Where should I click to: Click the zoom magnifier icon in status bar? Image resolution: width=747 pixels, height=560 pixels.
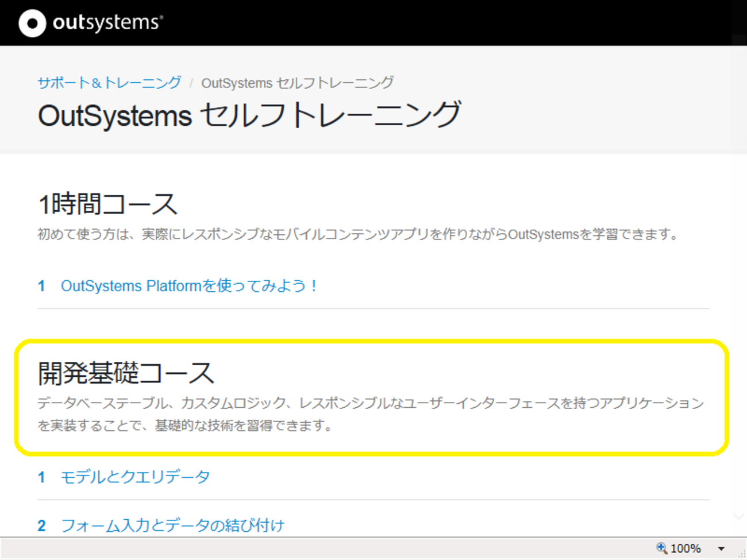tap(662, 548)
